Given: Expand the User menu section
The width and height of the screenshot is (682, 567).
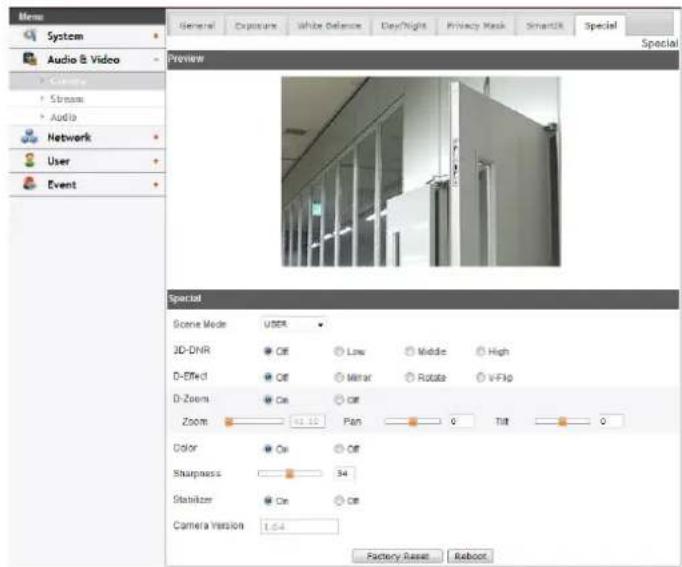Looking at the screenshot, I should click(x=156, y=161).
